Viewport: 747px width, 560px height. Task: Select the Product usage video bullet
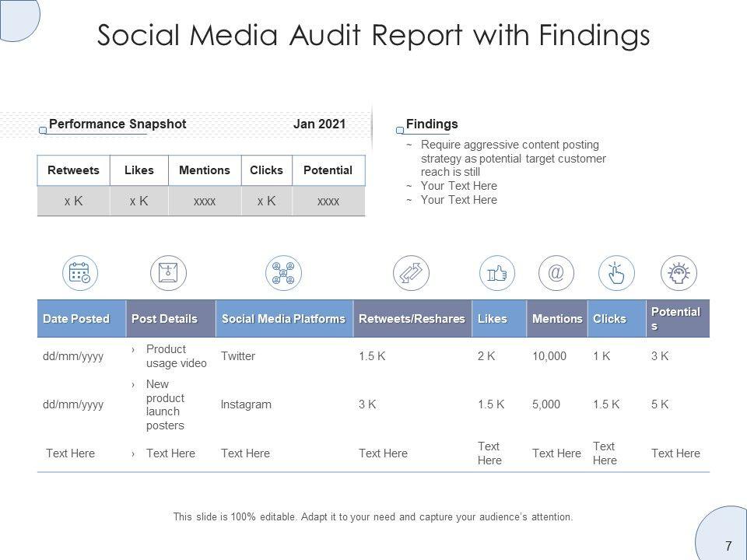(176, 356)
